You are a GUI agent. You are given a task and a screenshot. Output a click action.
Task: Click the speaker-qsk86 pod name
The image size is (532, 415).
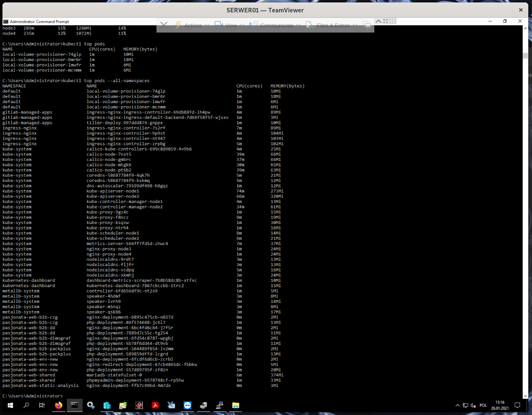104,312
